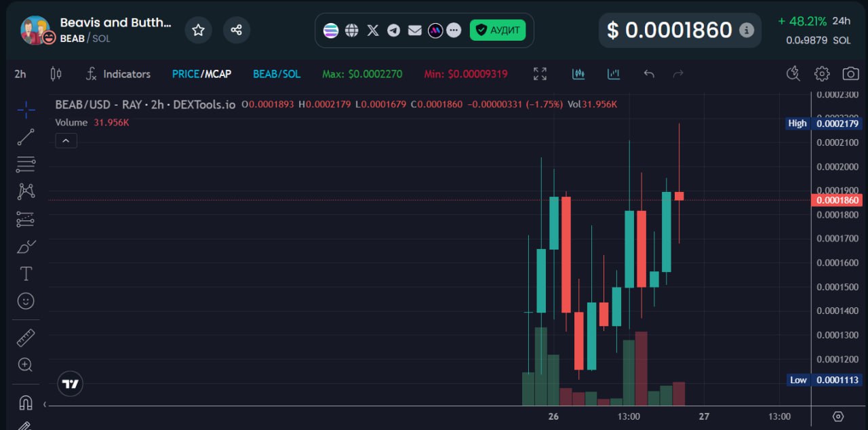Open the X (Twitter) social icon
Viewport: 868px width, 430px height.
pyautogui.click(x=372, y=30)
